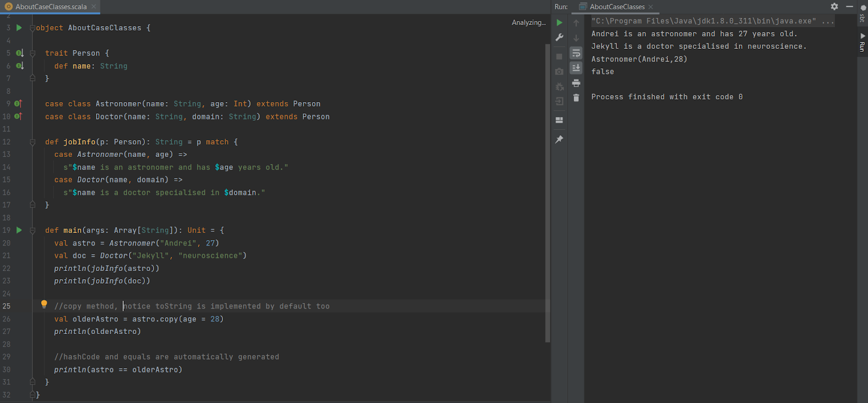Image resolution: width=868 pixels, height=403 pixels.
Task: Click the 'val doc = Doctor' line
Action: click(x=150, y=255)
